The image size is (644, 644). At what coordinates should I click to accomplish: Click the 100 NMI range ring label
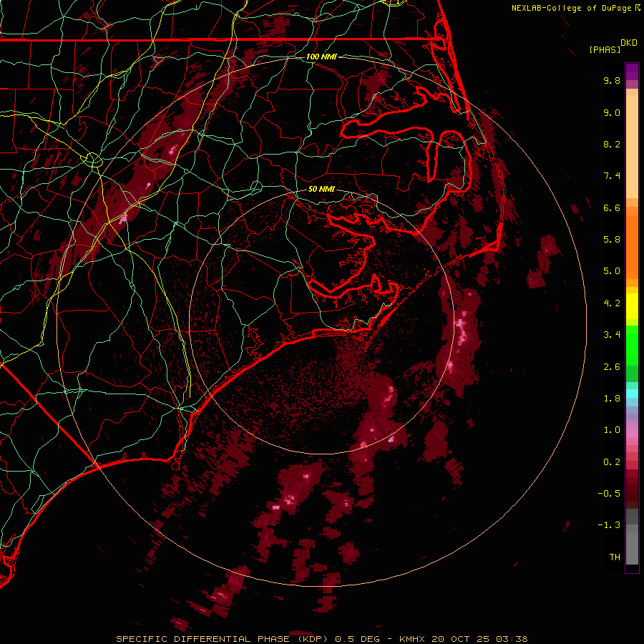pyautogui.click(x=321, y=57)
